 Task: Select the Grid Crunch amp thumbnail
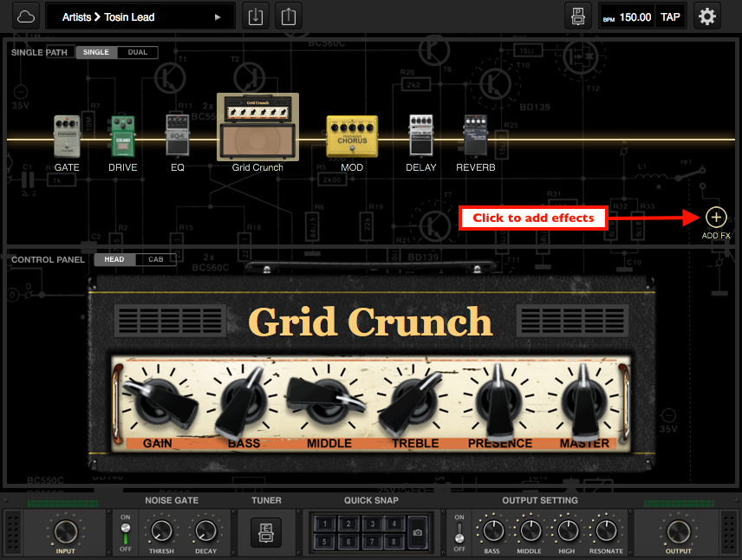pos(257,127)
